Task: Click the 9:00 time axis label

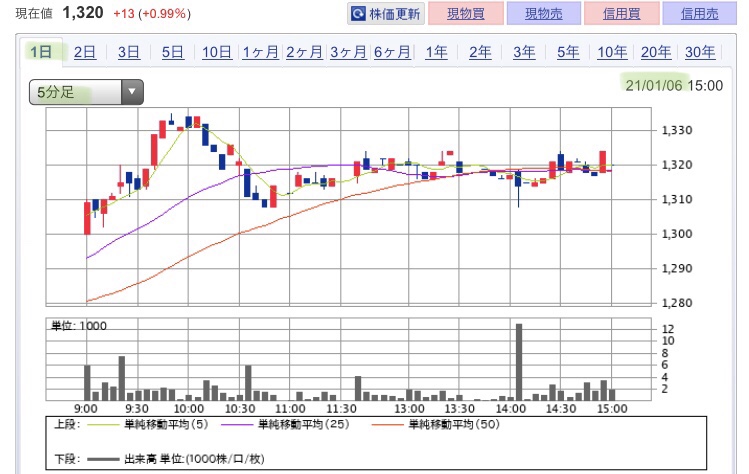Action: 86,409
